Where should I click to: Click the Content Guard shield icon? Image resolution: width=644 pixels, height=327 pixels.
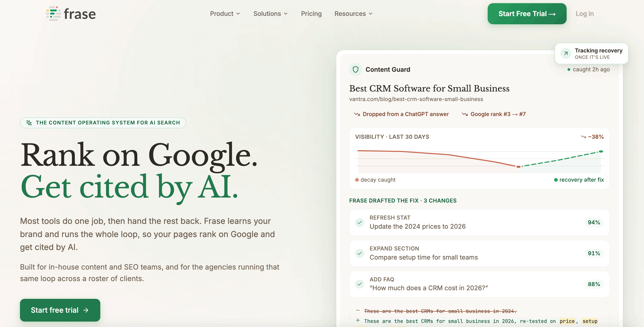tap(356, 69)
